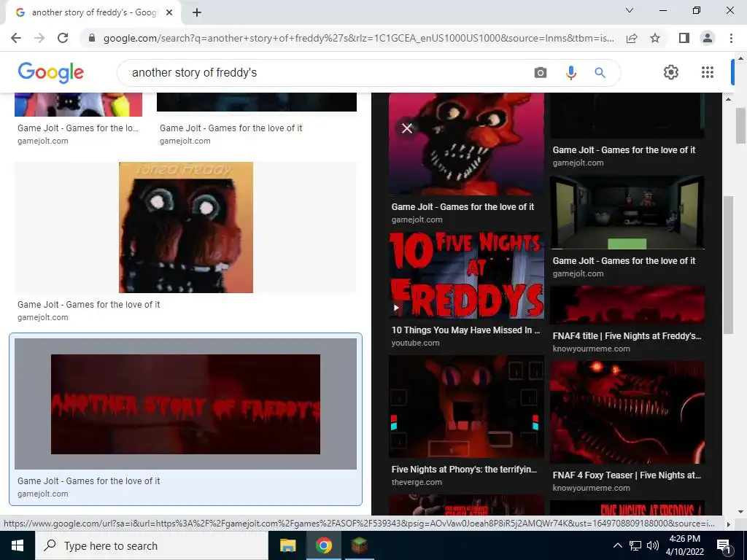Open the volume speaker icon in tray
The image size is (747, 560).
click(x=653, y=545)
